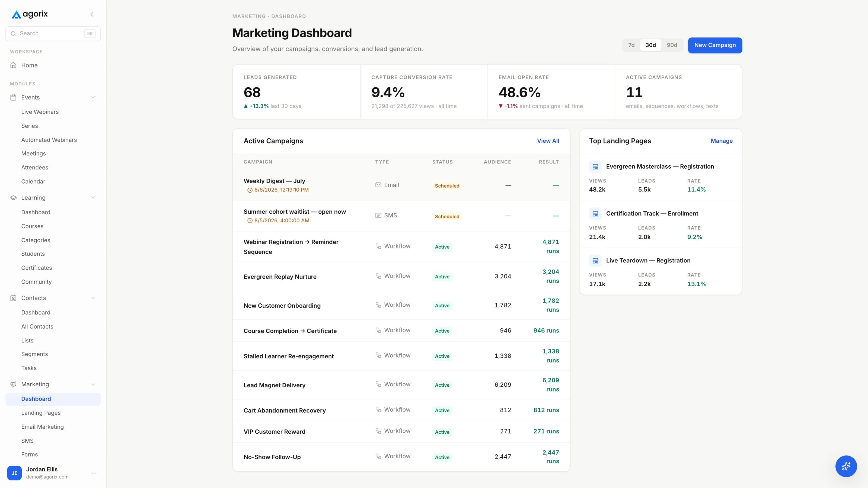Click the agorix logo icon

point(16,14)
